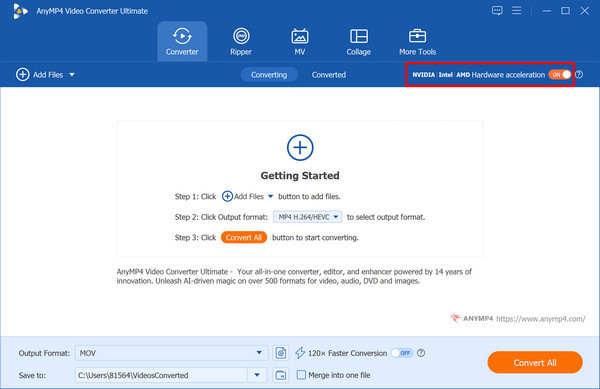Turn off Hardware acceleration toggle
The image size is (600, 389).
(x=560, y=75)
